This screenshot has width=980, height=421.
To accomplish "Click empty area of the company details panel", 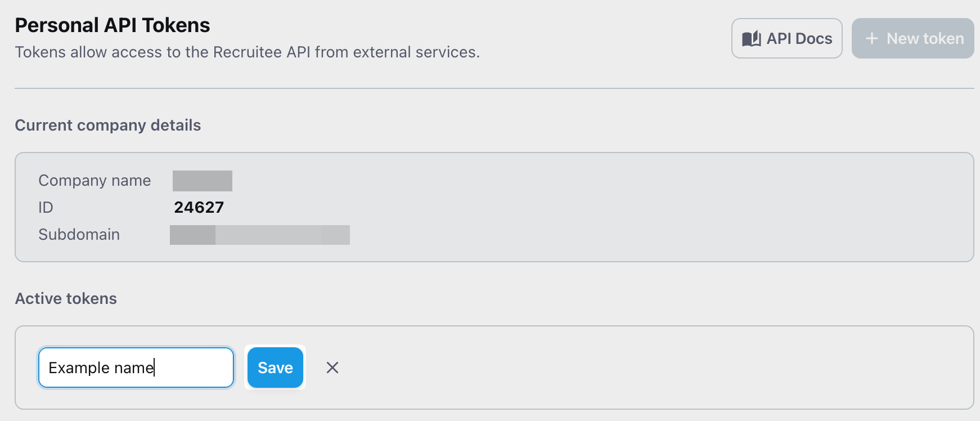I will (619, 207).
